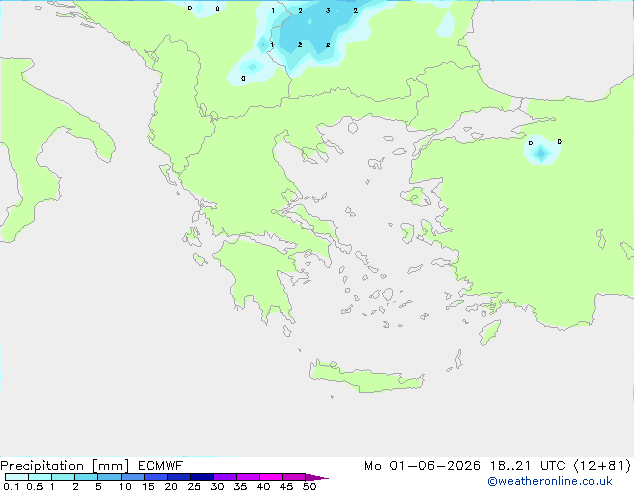This screenshot has width=634, height=490.
Task: Click the '0.1' legend scale label
Action: pos(11,486)
